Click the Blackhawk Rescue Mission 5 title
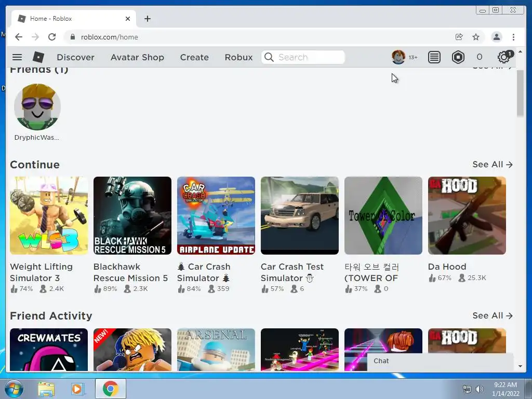Image resolution: width=532 pixels, height=399 pixels. point(130,272)
